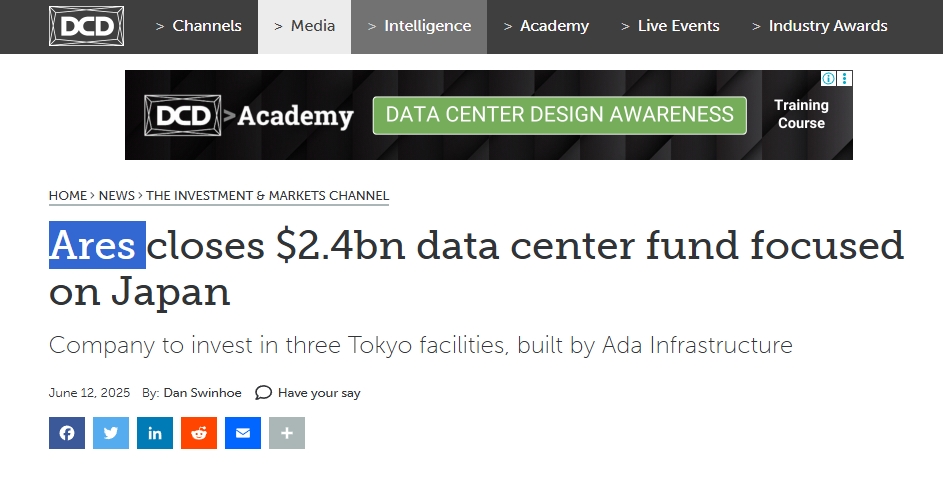Open ad options three-dot icon

844,78
